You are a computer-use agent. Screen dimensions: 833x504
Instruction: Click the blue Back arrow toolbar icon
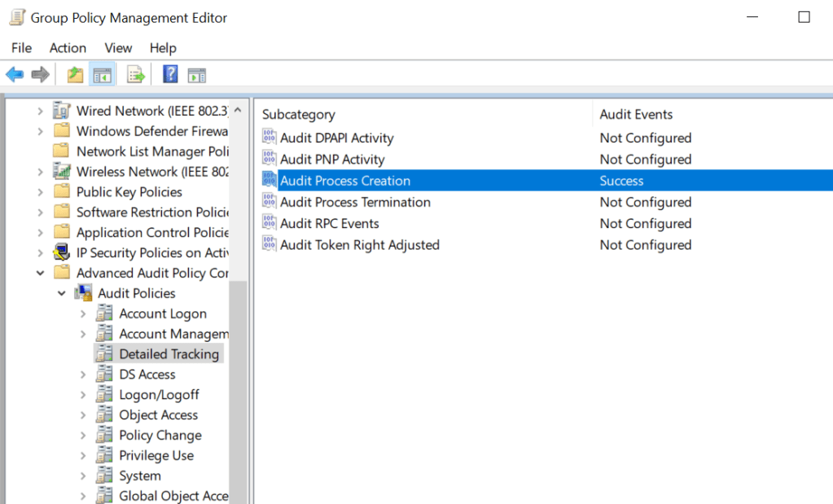click(x=15, y=75)
